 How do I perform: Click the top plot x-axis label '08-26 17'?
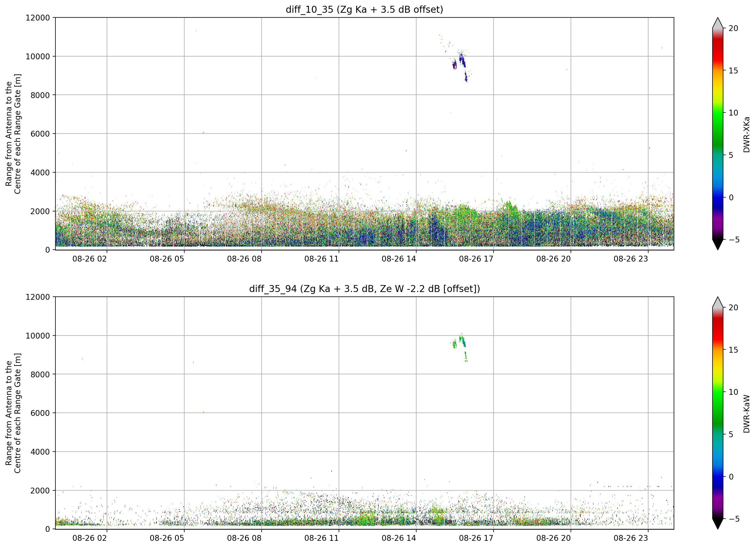click(x=476, y=259)
